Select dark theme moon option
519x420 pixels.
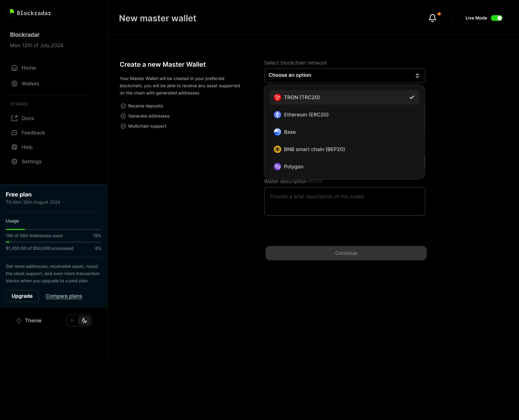coord(85,320)
